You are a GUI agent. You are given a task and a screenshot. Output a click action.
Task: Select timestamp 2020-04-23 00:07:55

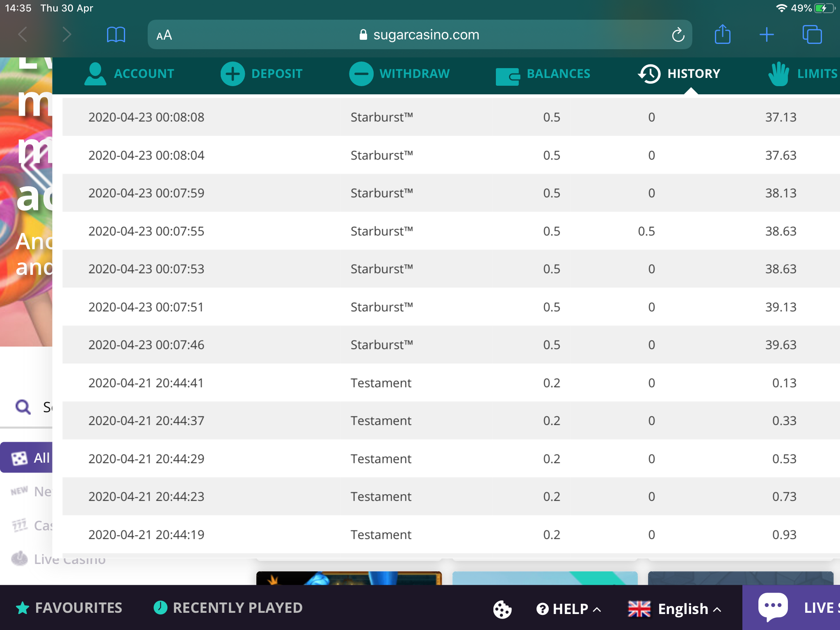click(146, 231)
